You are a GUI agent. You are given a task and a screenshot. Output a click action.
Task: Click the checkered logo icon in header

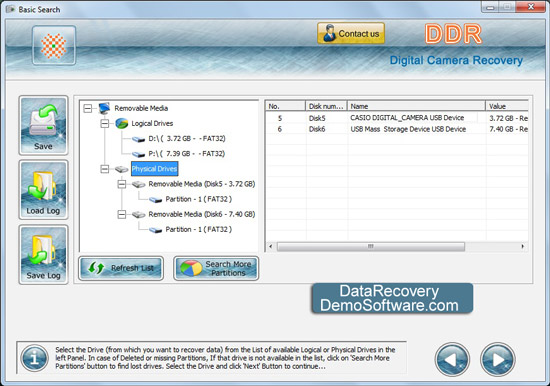click(x=54, y=45)
